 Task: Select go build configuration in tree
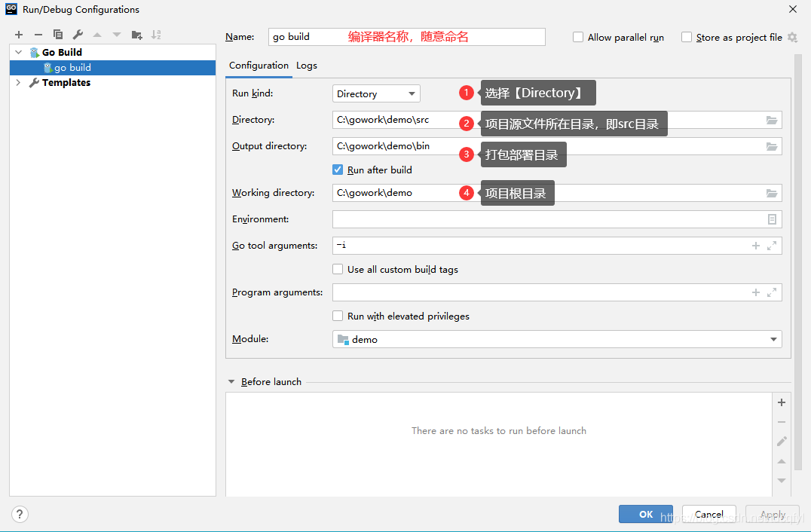[x=72, y=68]
